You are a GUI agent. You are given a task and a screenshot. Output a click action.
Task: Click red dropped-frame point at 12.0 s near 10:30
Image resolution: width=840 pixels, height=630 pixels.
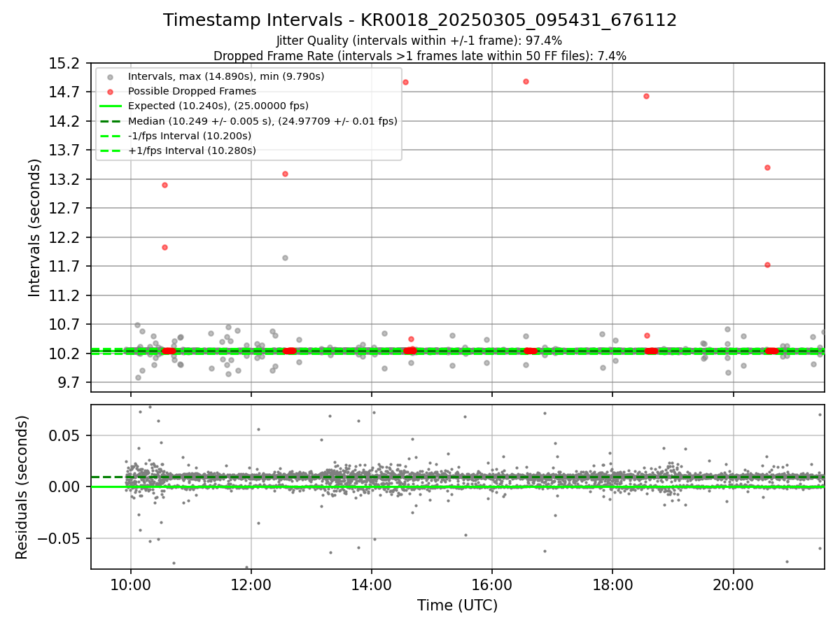click(164, 247)
